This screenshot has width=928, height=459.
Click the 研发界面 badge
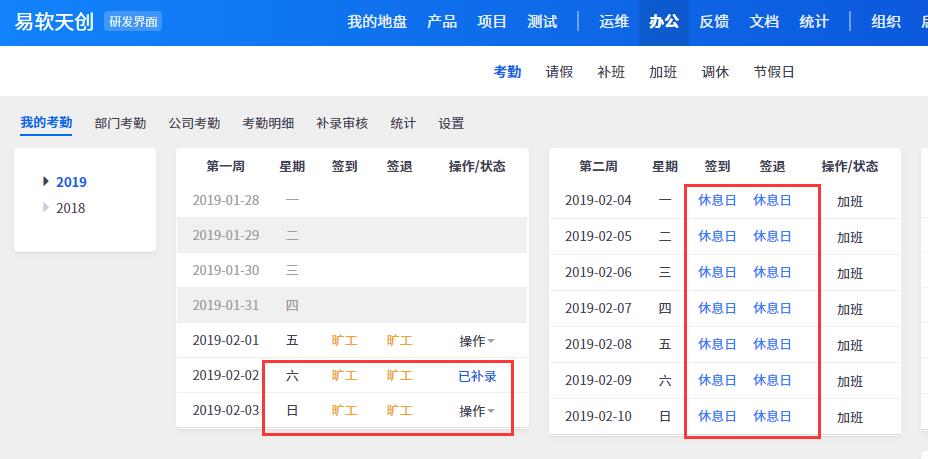pos(133,22)
